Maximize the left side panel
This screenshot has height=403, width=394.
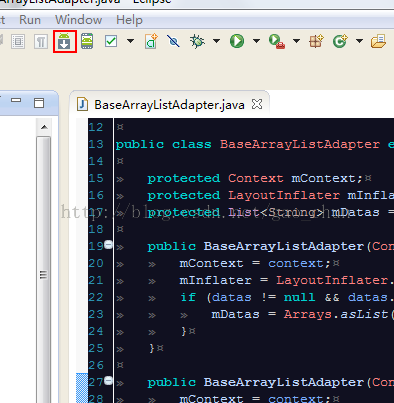point(39,103)
